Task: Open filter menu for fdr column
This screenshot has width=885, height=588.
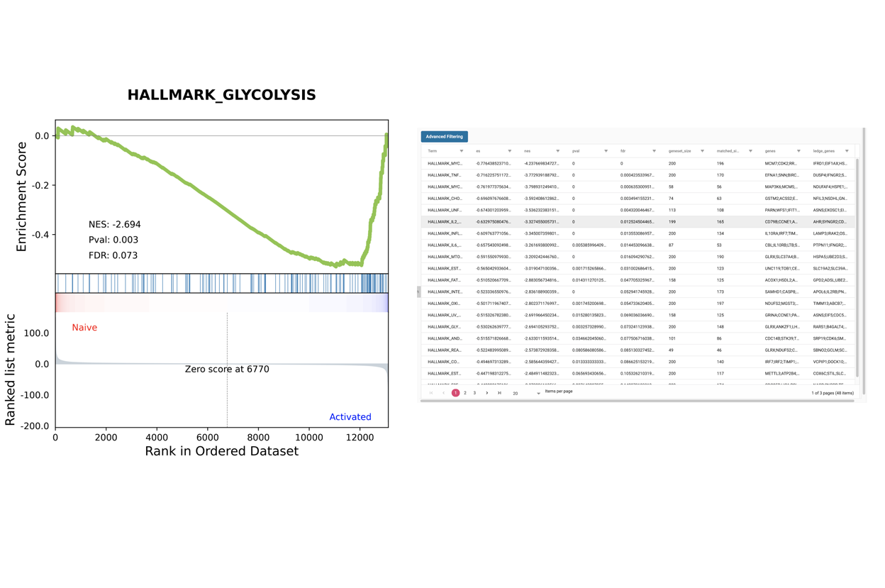Action: click(x=655, y=151)
